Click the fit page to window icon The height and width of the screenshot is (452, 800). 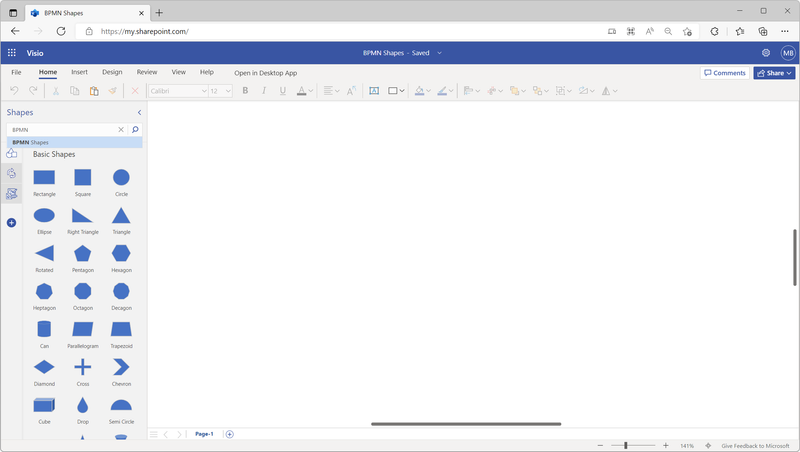[708, 445]
